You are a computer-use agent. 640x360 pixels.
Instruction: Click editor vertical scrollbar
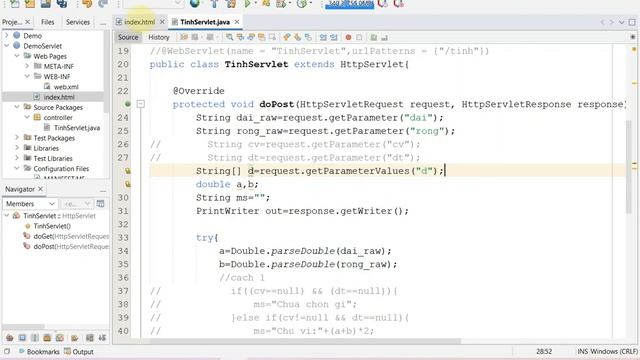pos(628,167)
